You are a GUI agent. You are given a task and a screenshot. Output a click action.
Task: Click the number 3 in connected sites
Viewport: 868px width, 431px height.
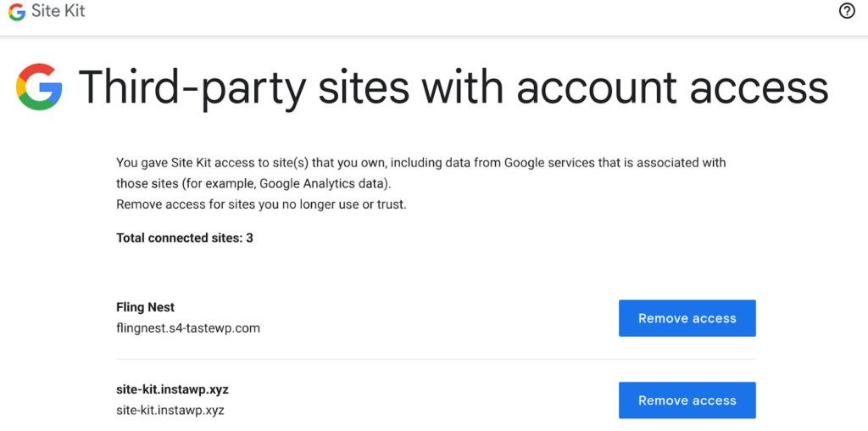250,238
